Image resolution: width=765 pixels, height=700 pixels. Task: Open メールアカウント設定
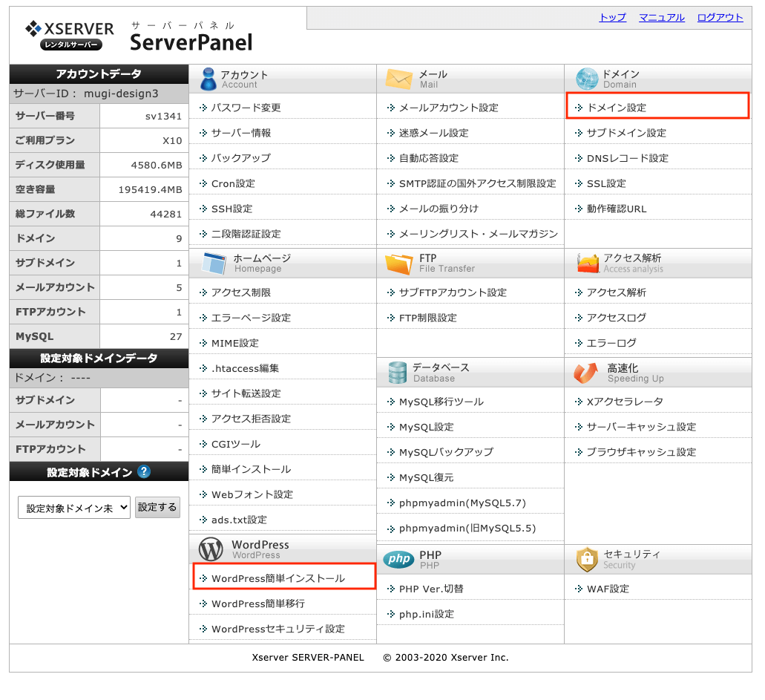tap(449, 108)
